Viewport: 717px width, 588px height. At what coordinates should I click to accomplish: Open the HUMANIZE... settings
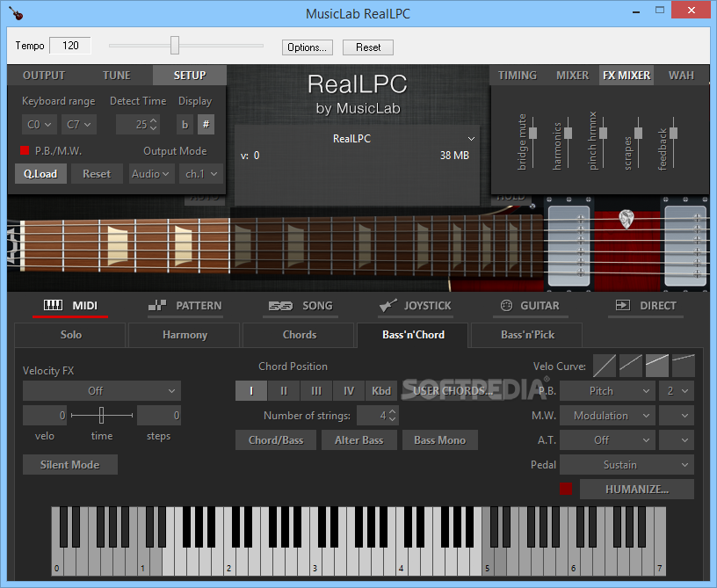(x=637, y=489)
